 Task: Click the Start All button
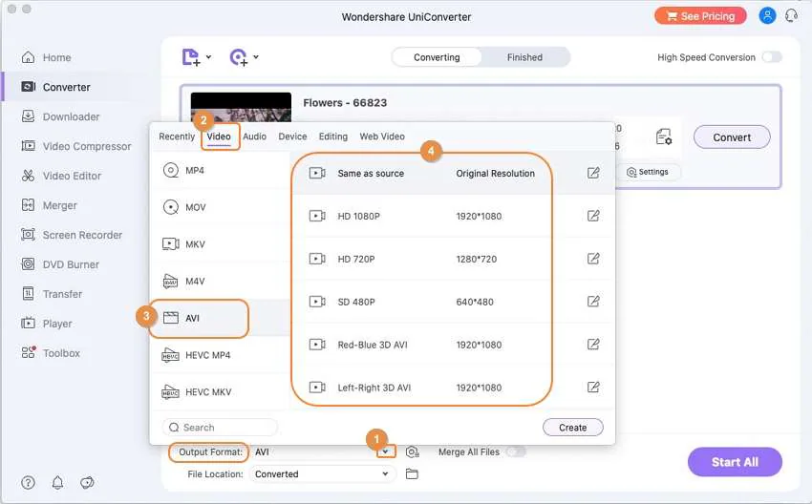pyautogui.click(x=735, y=462)
